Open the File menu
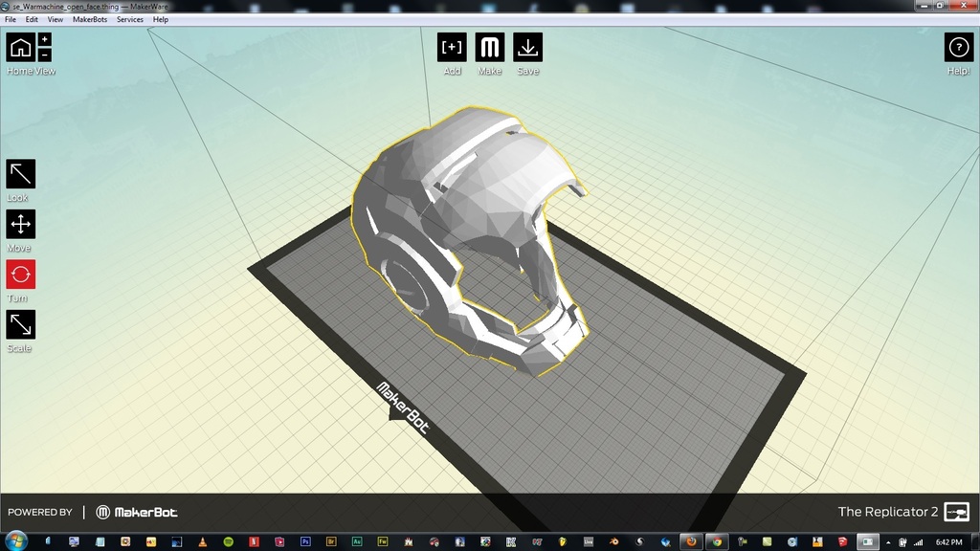Image resolution: width=980 pixels, height=551 pixels. pos(11,19)
